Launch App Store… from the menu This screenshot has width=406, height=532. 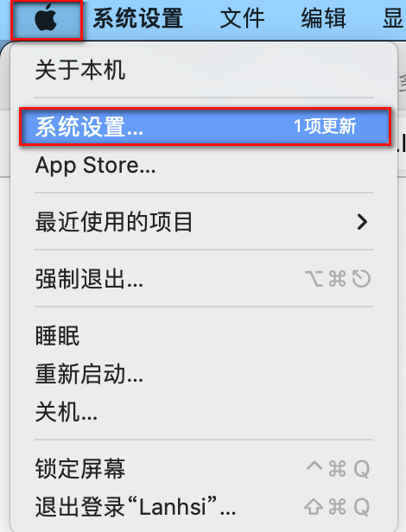pos(204,165)
